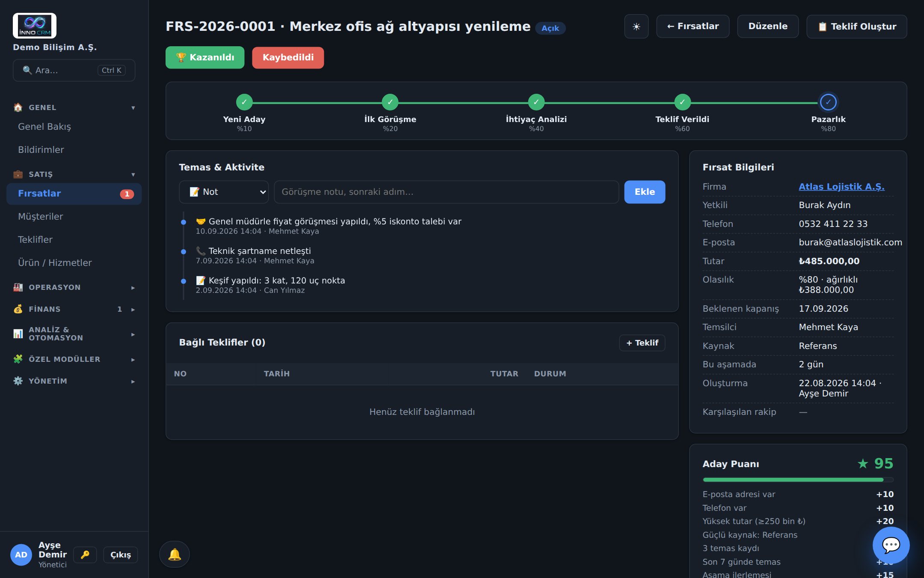This screenshot has height=578, width=924.
Task: Select the Pazarlık stage circle
Action: tap(828, 102)
